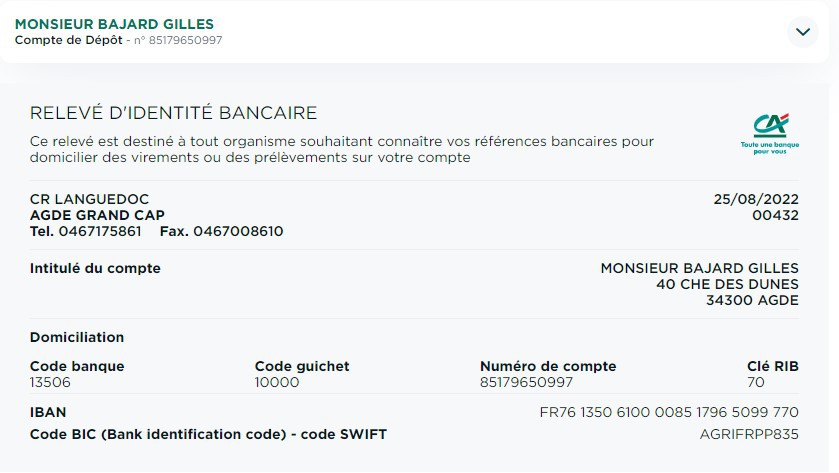Image resolution: width=839 pixels, height=473 pixels.
Task: Click the RELEVÉ D'IDENTITÉ BANCAIRE heading
Action: click(x=173, y=113)
